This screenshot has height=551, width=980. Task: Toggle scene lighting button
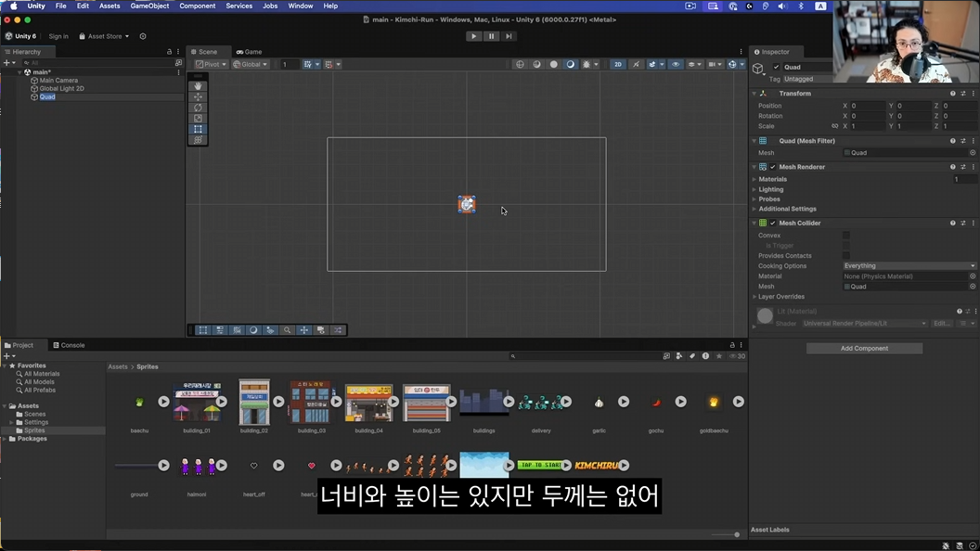coord(636,64)
